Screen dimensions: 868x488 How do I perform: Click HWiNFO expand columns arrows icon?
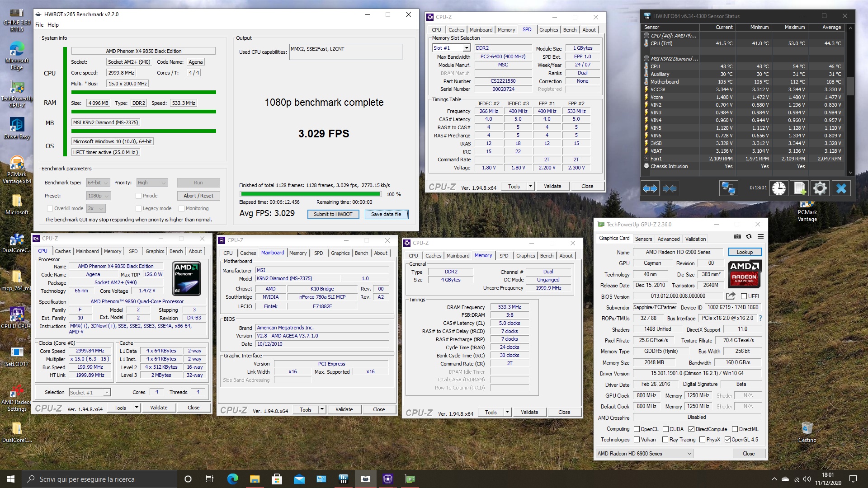(650, 188)
